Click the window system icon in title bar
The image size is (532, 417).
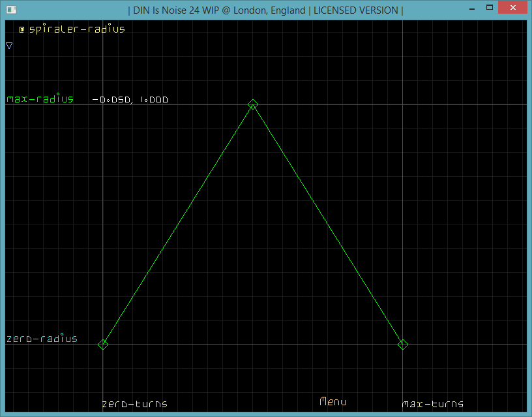coord(11,10)
